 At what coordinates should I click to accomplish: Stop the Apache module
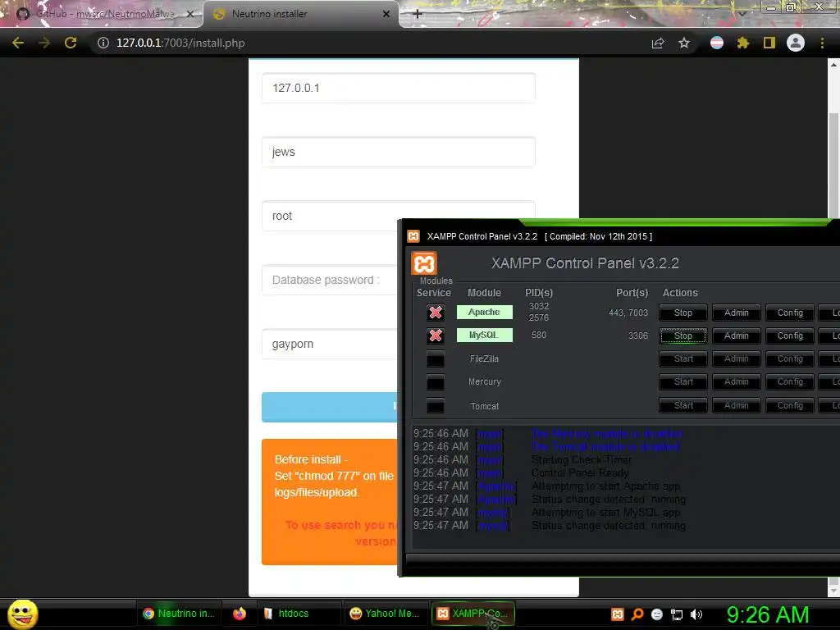(683, 313)
